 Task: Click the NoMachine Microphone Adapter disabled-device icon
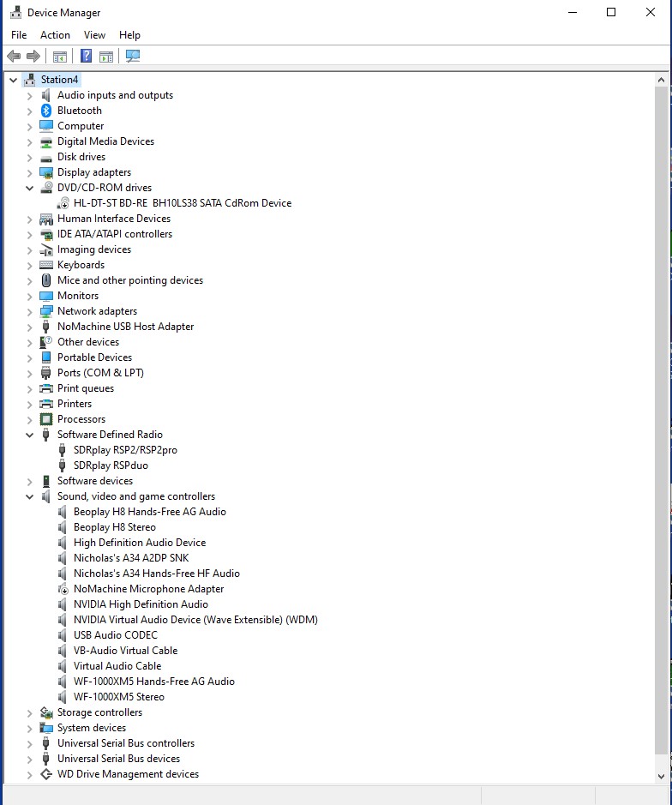click(x=63, y=589)
